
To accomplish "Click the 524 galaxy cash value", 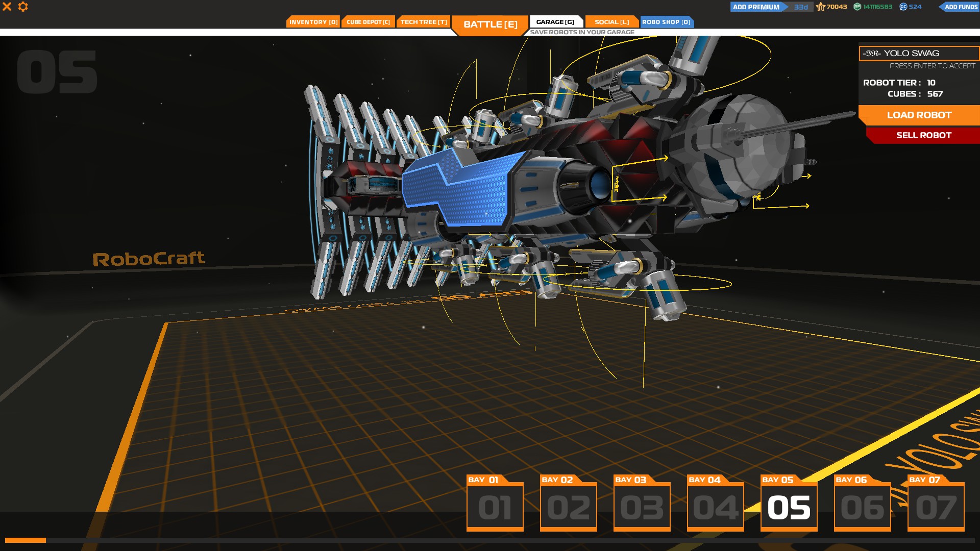I will point(915,7).
